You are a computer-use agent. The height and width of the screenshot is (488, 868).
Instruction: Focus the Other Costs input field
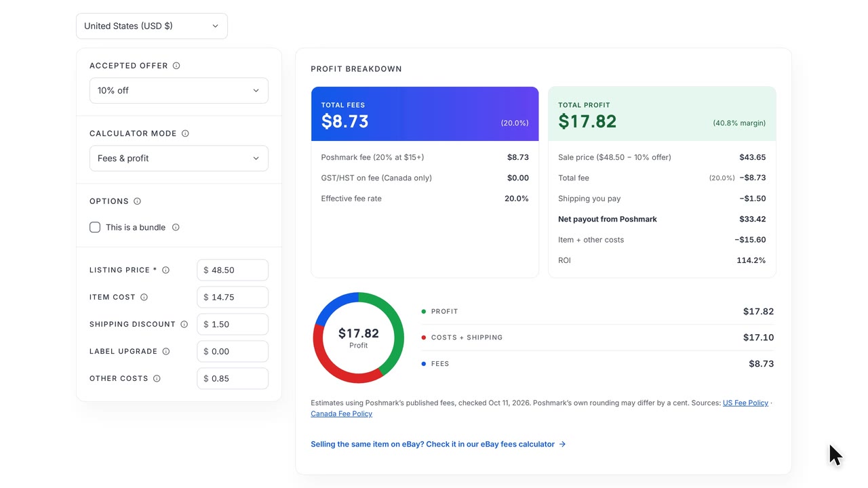point(233,378)
